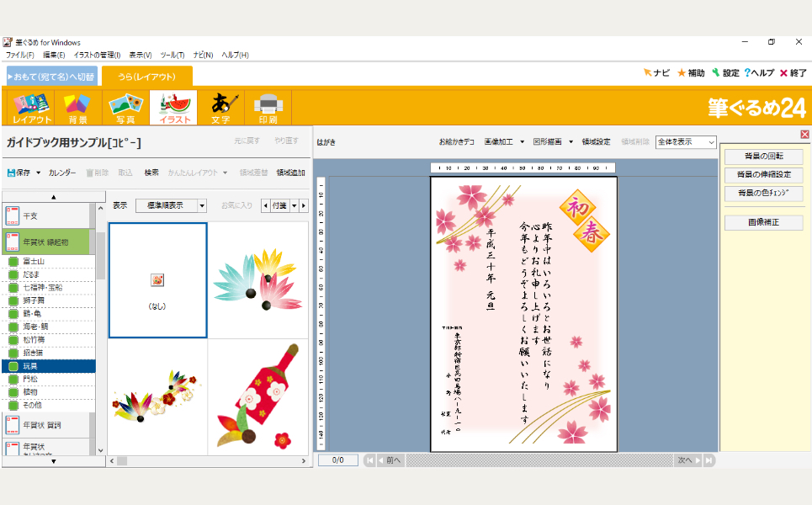Open the 付箋 dropdown arrow
812x505 pixels.
pyautogui.click(x=294, y=205)
